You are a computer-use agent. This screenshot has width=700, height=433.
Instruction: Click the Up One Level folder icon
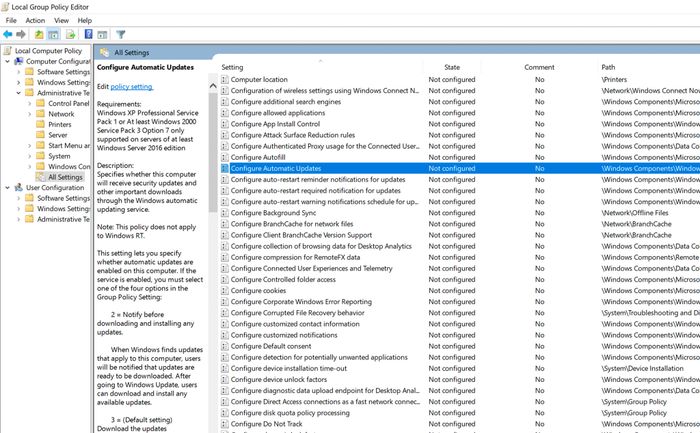click(39, 34)
